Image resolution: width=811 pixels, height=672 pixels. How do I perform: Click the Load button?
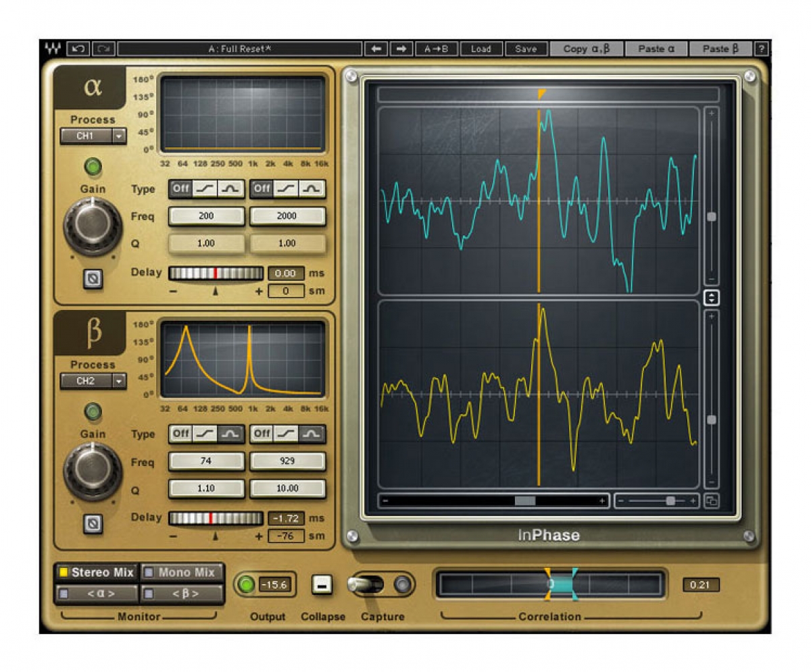(481, 49)
